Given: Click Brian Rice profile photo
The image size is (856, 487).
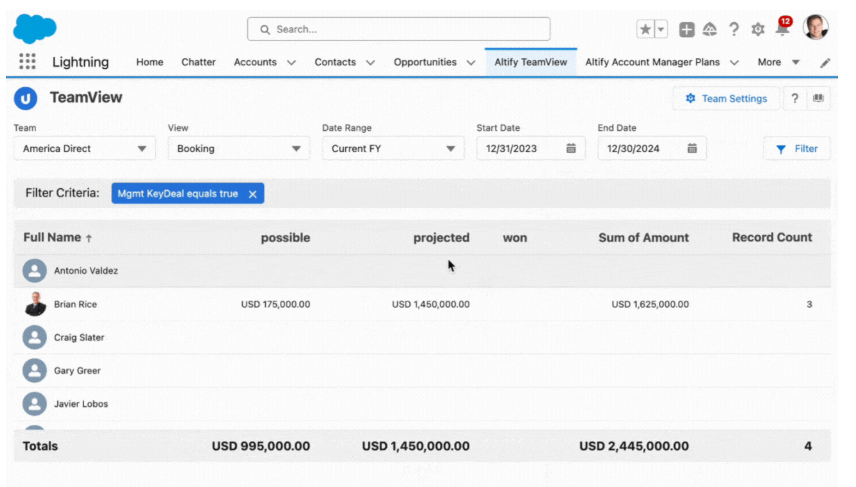Looking at the screenshot, I should point(35,304).
